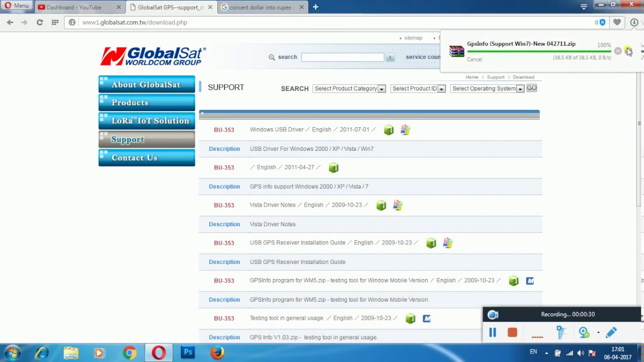Click green cube icon for GPSInfo program for WM5.zip 2009-10-23

pos(513,281)
